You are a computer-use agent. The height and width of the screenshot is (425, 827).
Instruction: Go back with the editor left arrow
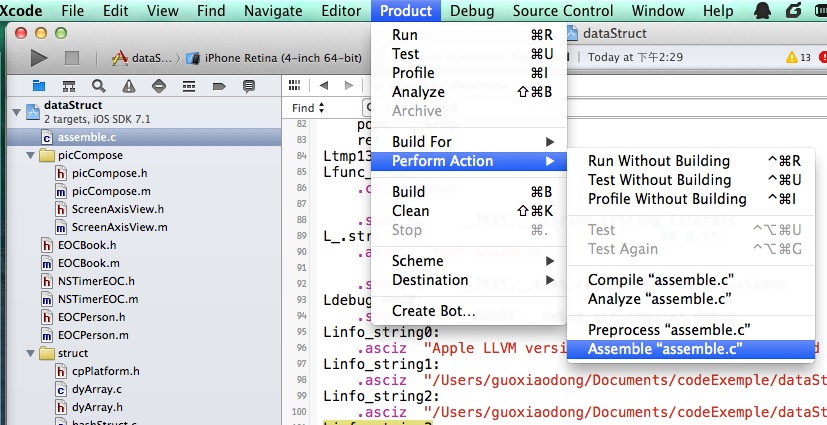click(323, 85)
